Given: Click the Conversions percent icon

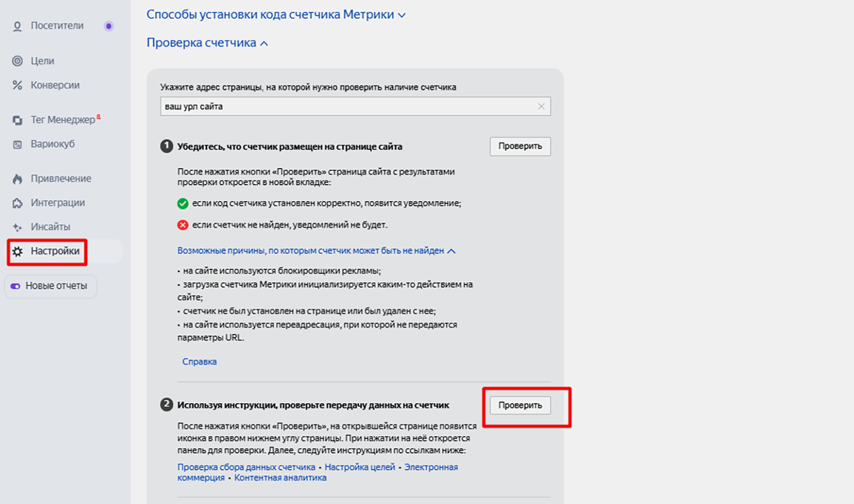Looking at the screenshot, I should (17, 85).
